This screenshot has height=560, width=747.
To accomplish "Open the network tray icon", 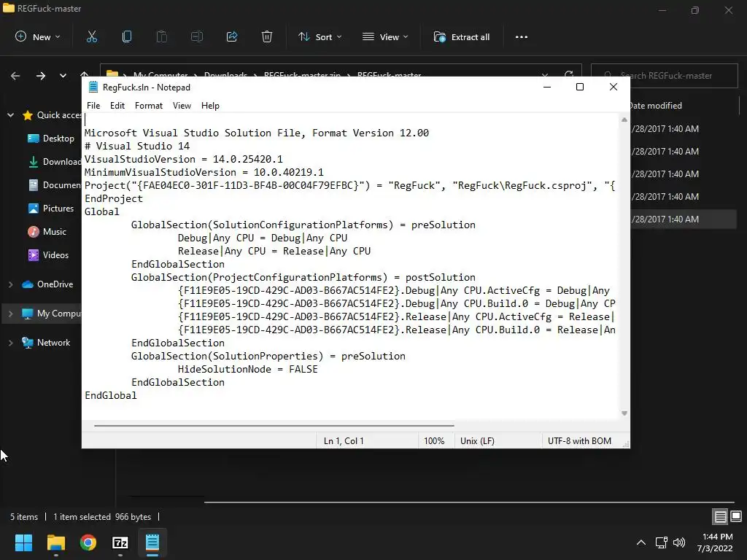I will pyautogui.click(x=661, y=542).
